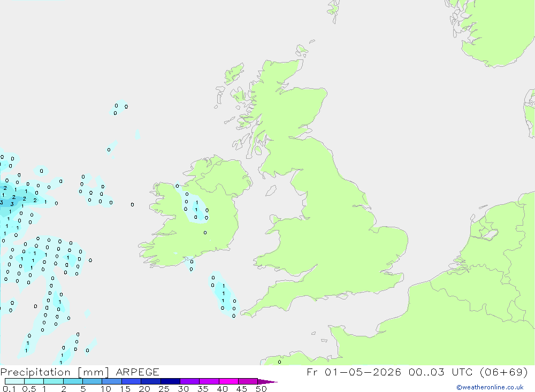The image size is (535, 392).
Task: Click the 5 to 10 mm legend color
Action: (93, 381)
